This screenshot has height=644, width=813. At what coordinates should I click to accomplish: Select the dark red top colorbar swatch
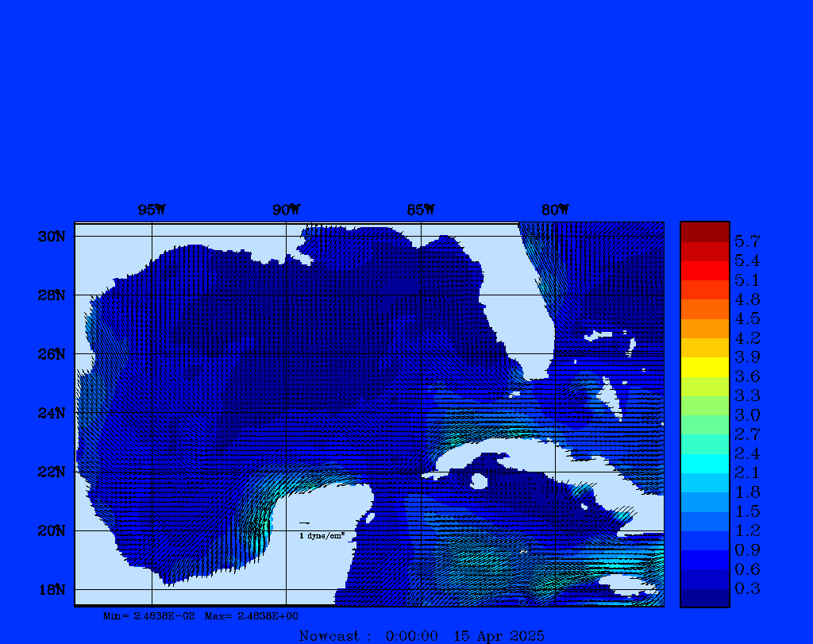click(704, 231)
